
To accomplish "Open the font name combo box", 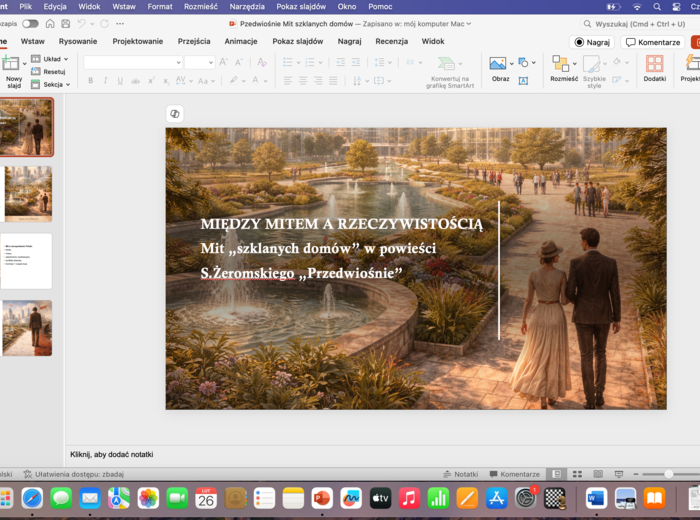I will pos(132,62).
